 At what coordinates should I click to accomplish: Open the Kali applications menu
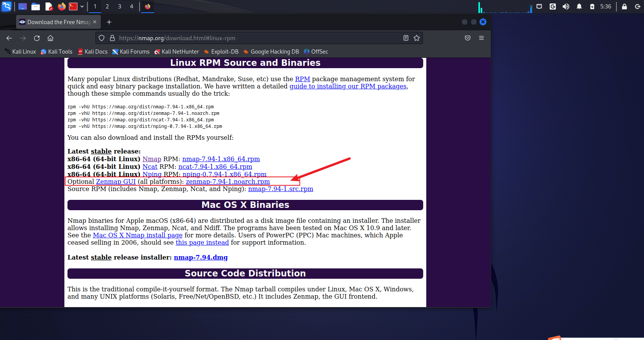pos(7,7)
